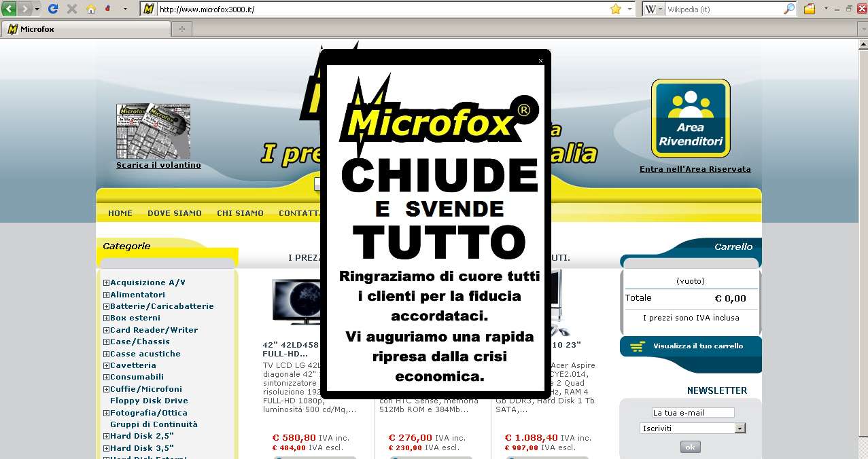Click the flyer thumbnail image
The width and height of the screenshot is (868, 459).
[153, 130]
